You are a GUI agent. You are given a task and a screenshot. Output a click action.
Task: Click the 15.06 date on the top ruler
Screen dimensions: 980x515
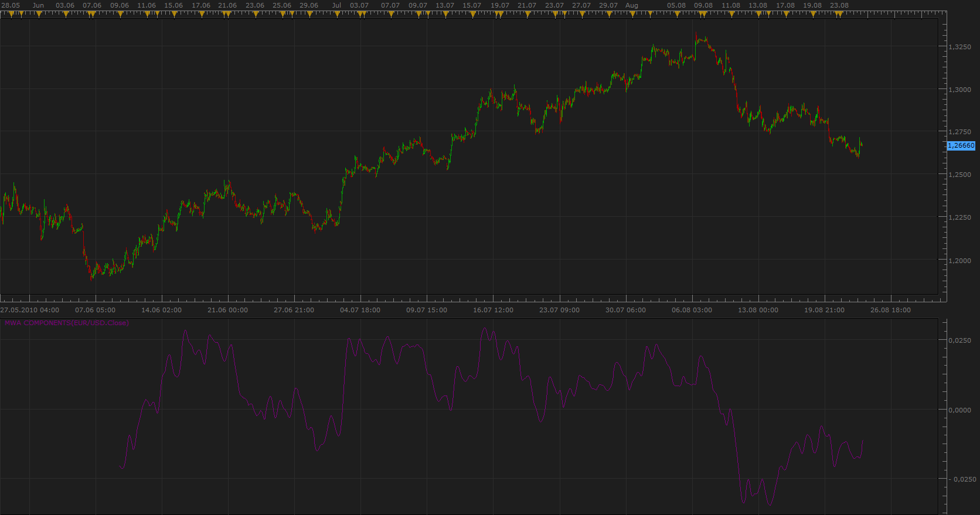(173, 5)
